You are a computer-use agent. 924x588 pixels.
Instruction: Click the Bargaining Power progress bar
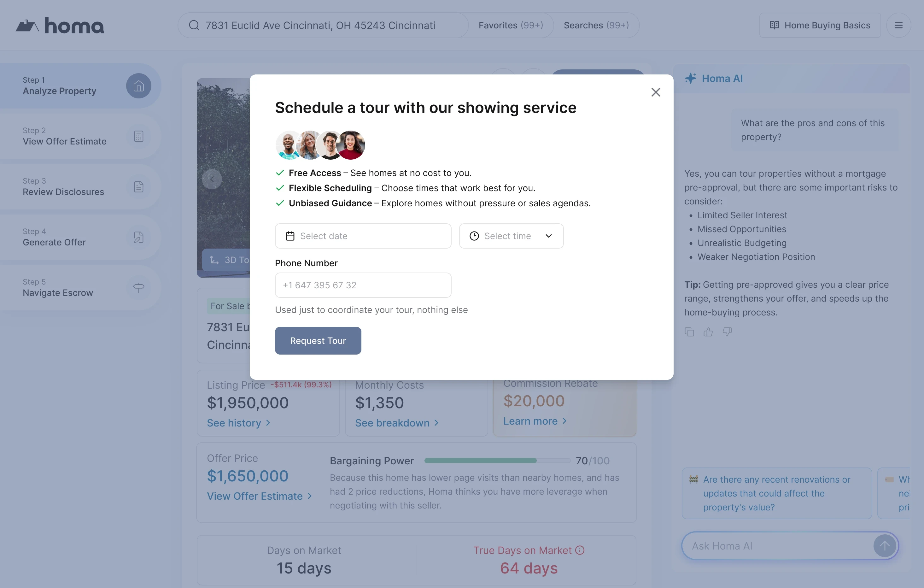point(497,461)
